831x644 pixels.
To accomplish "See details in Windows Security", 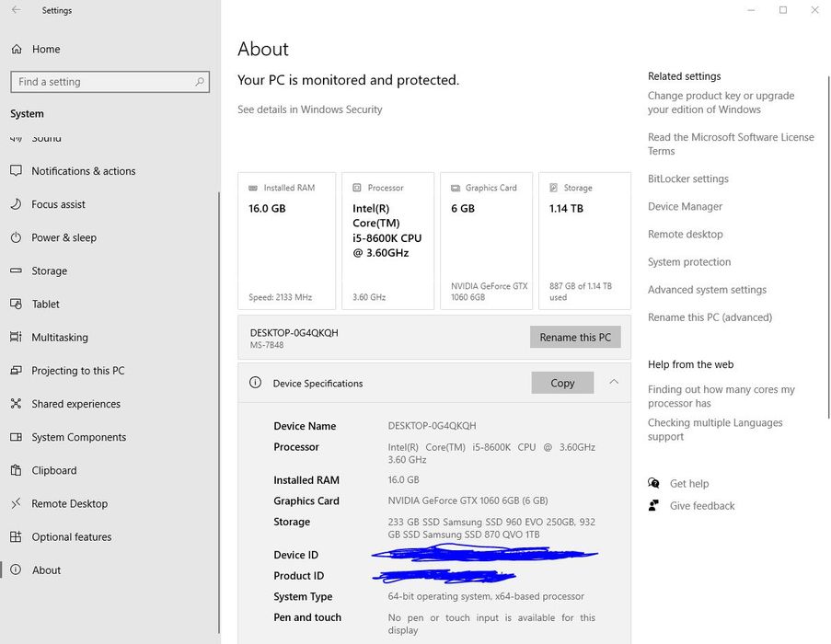I will coord(309,109).
